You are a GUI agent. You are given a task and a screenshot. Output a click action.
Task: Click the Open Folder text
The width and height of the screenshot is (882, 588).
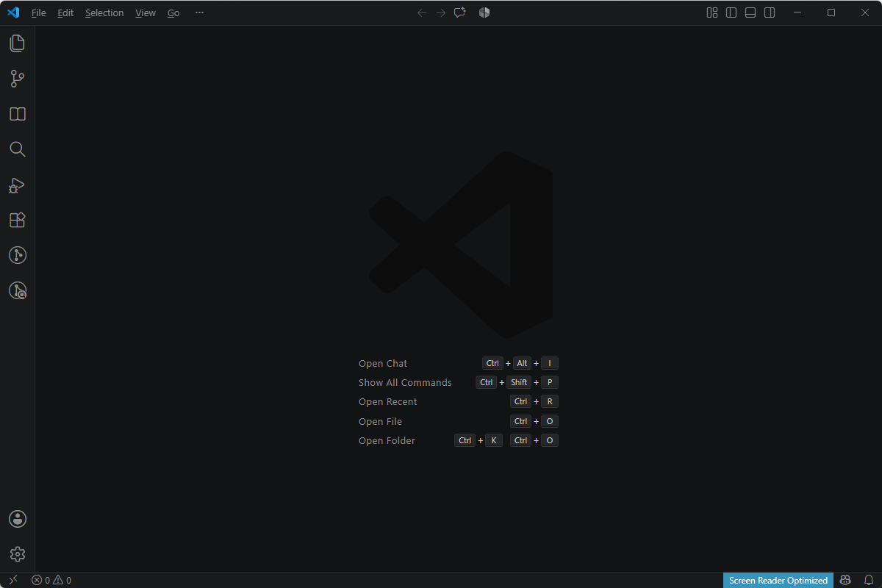click(x=387, y=440)
